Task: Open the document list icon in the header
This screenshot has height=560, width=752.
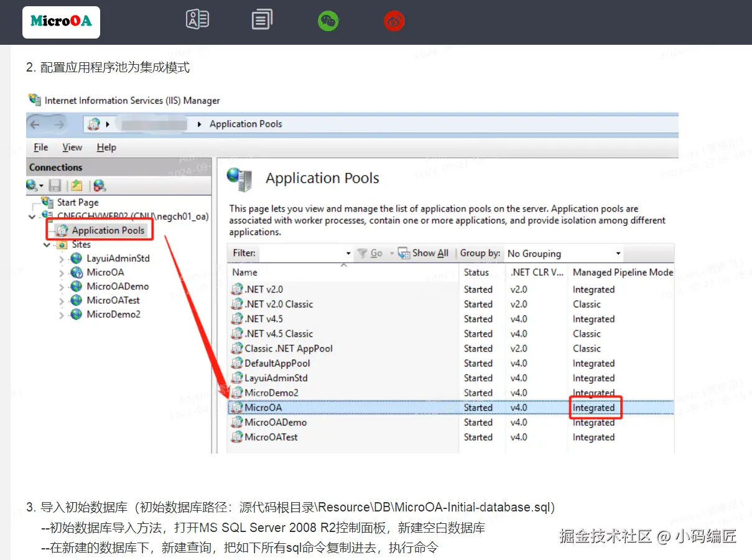Action: point(262,19)
